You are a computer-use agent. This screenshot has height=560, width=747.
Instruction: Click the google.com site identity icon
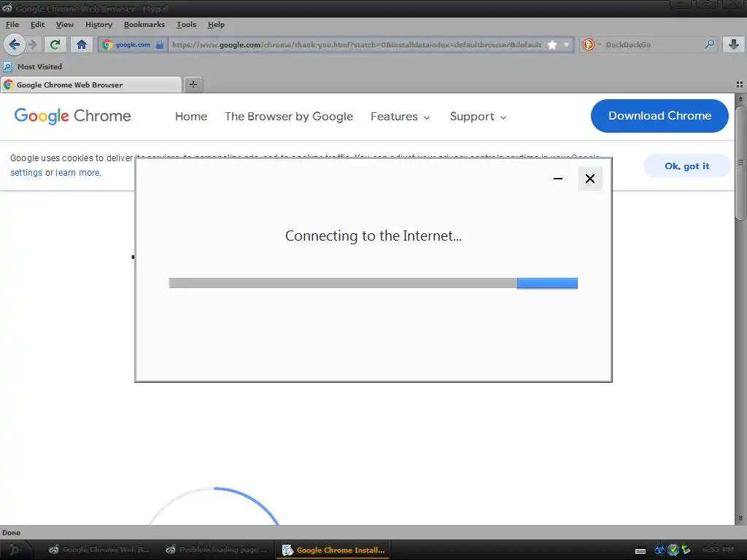(108, 44)
